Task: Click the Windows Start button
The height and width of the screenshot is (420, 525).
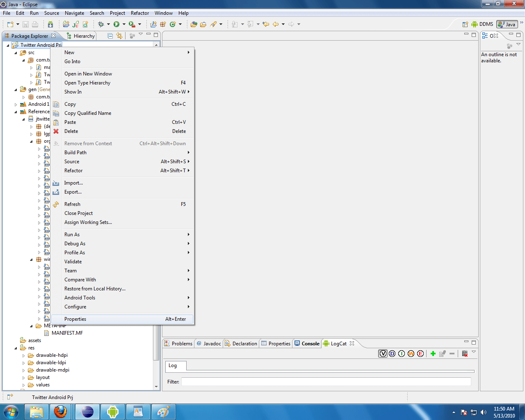Action: click(x=11, y=412)
